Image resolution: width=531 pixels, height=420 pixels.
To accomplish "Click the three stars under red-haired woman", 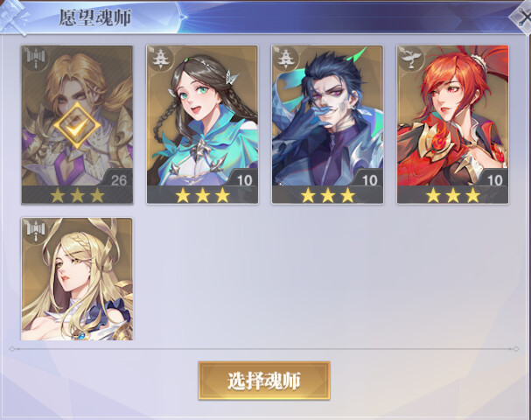I will (x=453, y=195).
